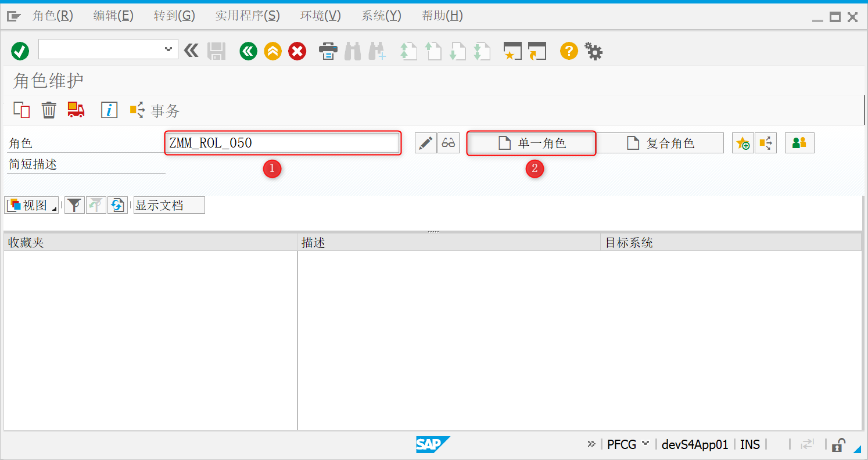
Task: Create a role via the 单一角色 button
Action: [531, 142]
